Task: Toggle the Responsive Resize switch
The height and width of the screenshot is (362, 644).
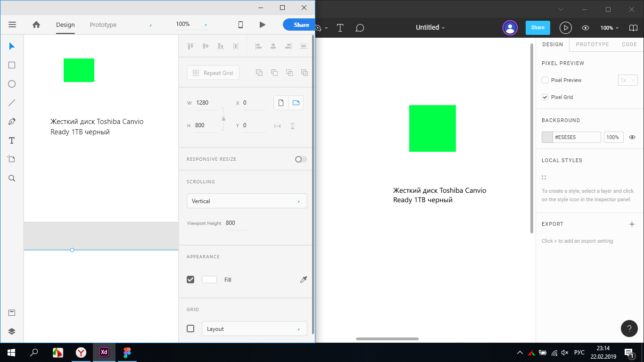Action: click(x=301, y=159)
